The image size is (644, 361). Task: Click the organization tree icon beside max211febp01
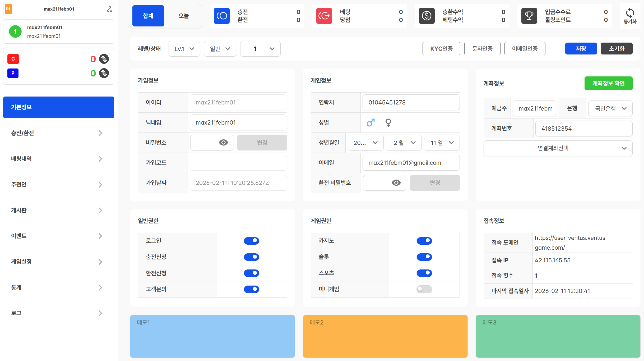(109, 9)
